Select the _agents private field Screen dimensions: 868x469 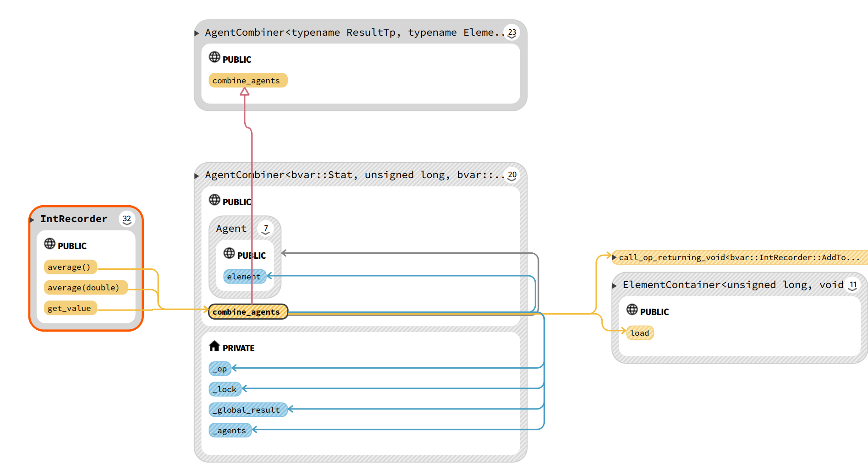tap(230, 431)
